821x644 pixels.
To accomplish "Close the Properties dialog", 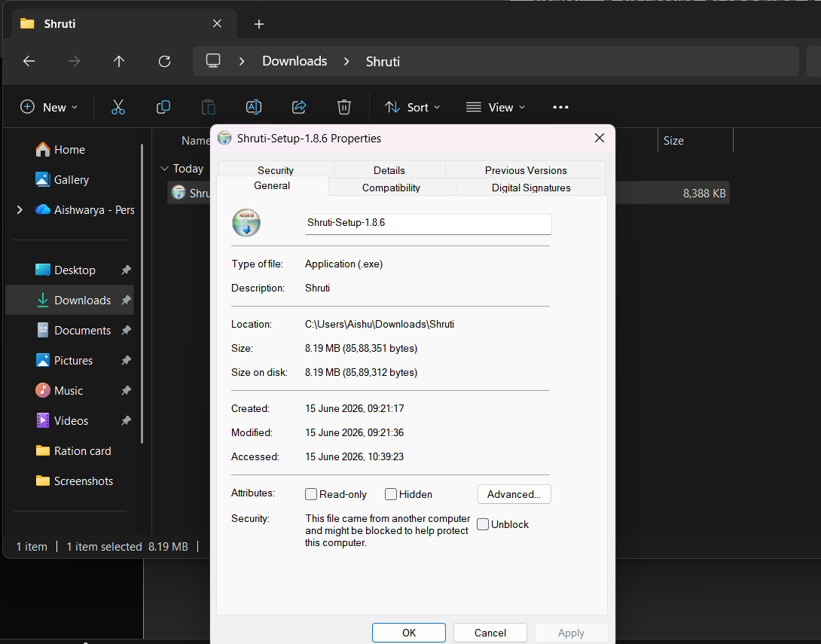I will pos(600,138).
